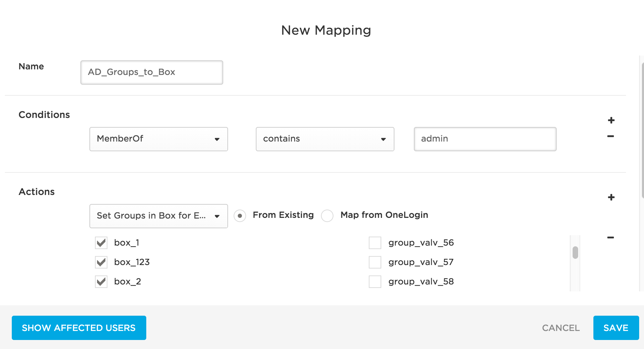Click the box_2 group label
The image size is (644, 349).
click(128, 282)
